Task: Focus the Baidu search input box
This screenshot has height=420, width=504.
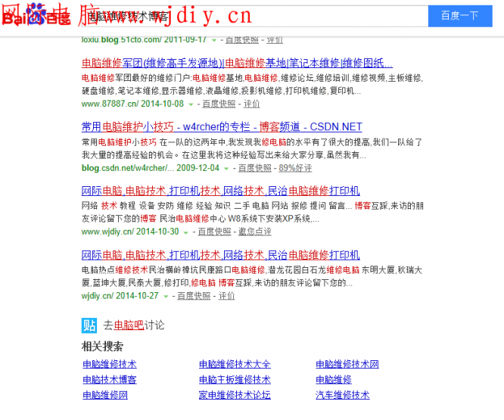Action: point(250,15)
